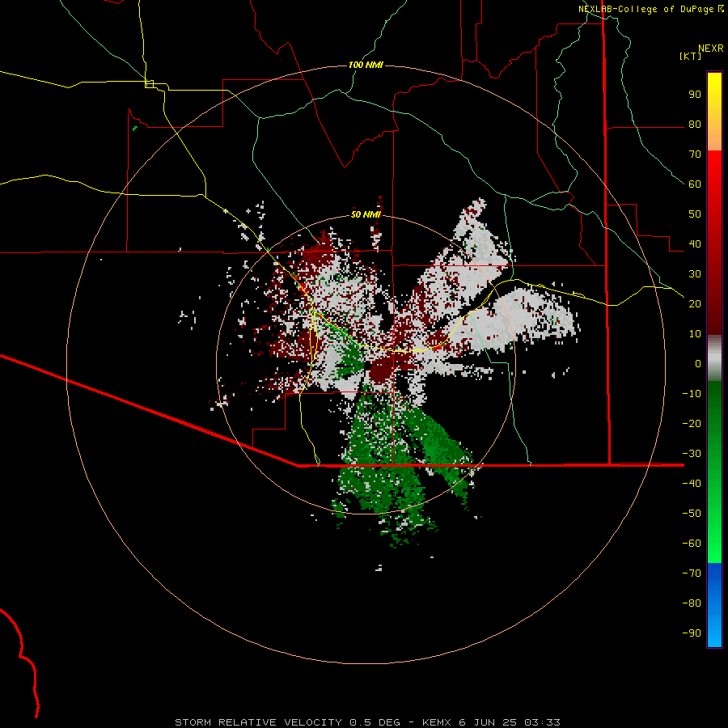
Task: Select the -30 value on the velocity scale
Action: pos(692,454)
